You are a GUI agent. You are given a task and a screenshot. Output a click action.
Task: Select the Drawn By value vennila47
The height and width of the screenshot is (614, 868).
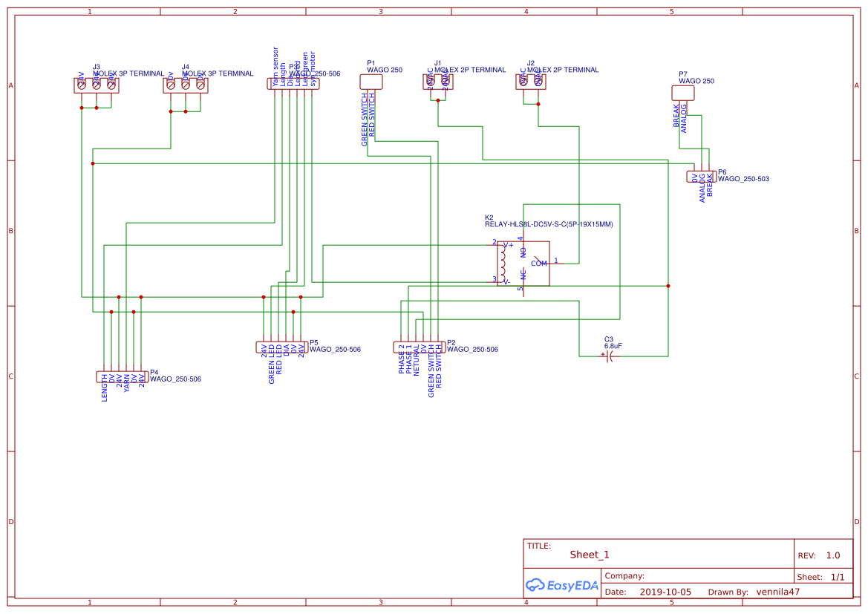click(x=777, y=592)
